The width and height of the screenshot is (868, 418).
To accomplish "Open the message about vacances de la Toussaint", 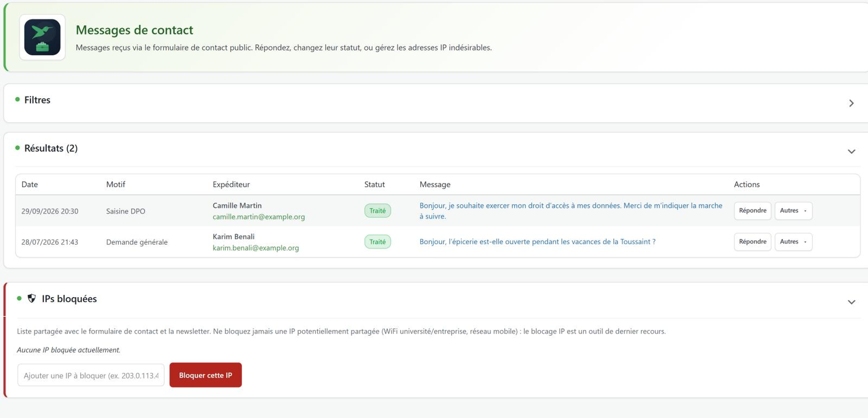I will click(x=537, y=242).
